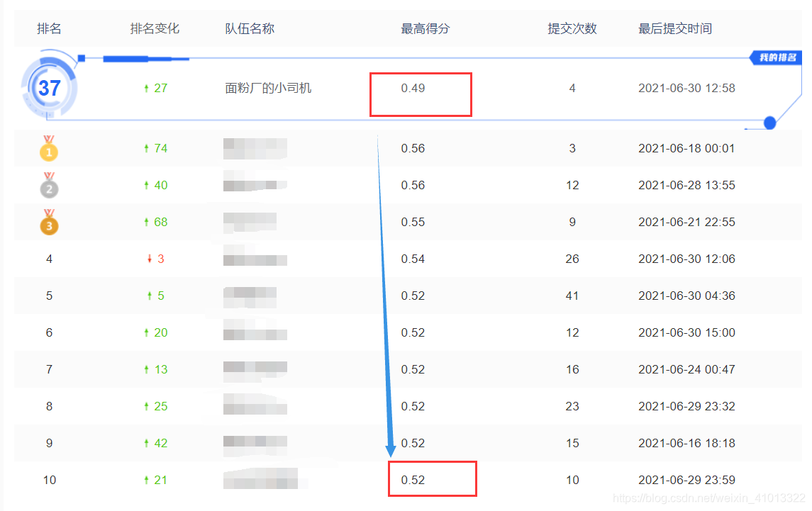
Task: Click rank change value 25
Action: pos(160,406)
